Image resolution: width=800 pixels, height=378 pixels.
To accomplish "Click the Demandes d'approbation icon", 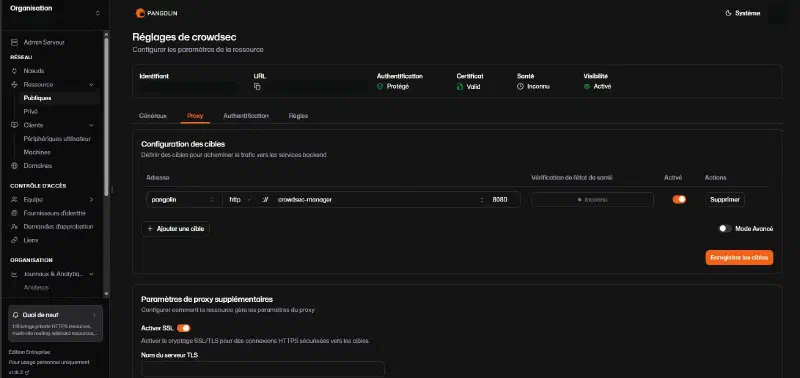I will click(14, 226).
